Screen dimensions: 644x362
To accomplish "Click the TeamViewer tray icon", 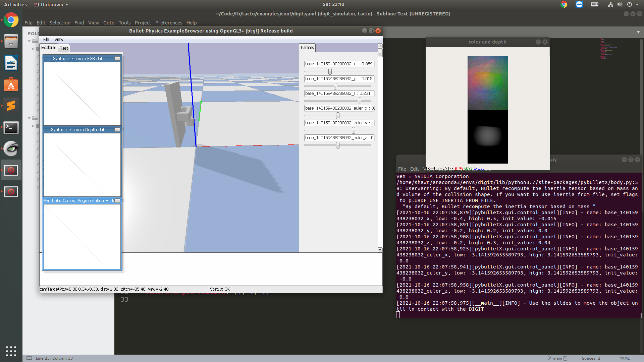I will click(579, 4).
